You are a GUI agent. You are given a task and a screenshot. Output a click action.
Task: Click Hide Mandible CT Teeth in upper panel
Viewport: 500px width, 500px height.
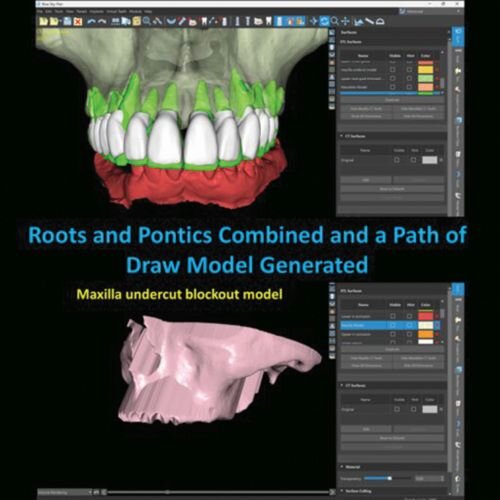point(418,109)
